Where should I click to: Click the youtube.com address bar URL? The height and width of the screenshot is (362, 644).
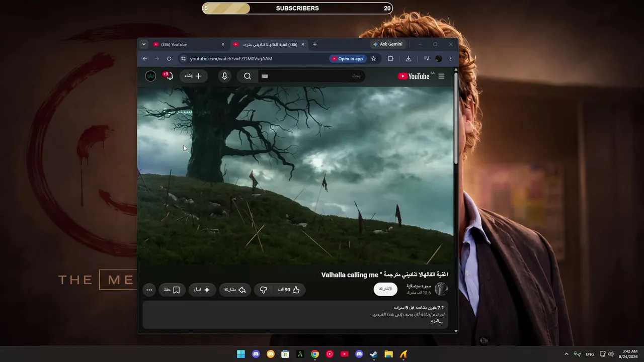(231, 59)
